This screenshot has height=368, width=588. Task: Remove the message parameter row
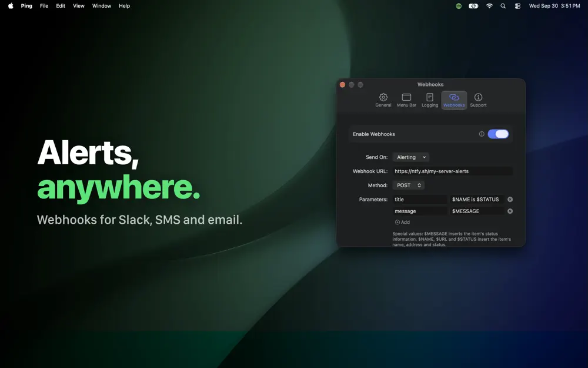[x=510, y=211]
